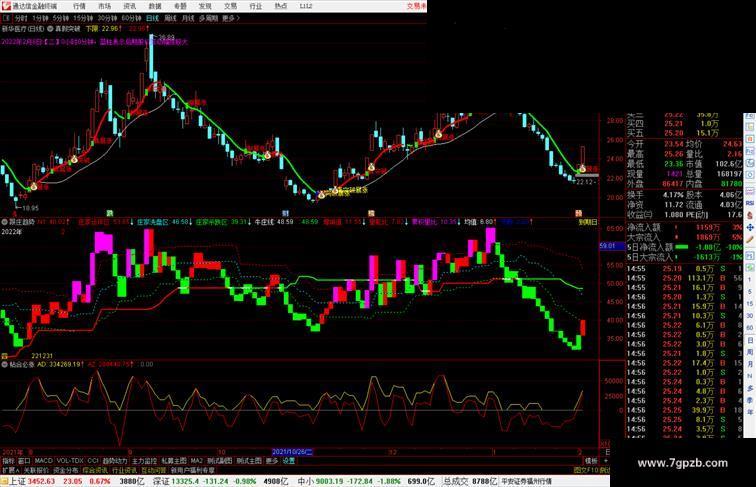Click the round icon beside 真剑突破
The width and height of the screenshot is (756, 487).
[x=50, y=29]
